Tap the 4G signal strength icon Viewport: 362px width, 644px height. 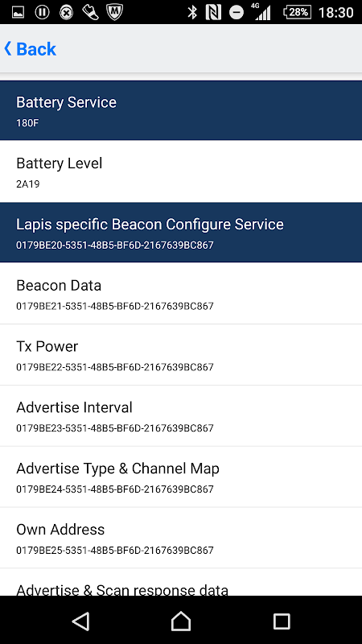[x=262, y=12]
